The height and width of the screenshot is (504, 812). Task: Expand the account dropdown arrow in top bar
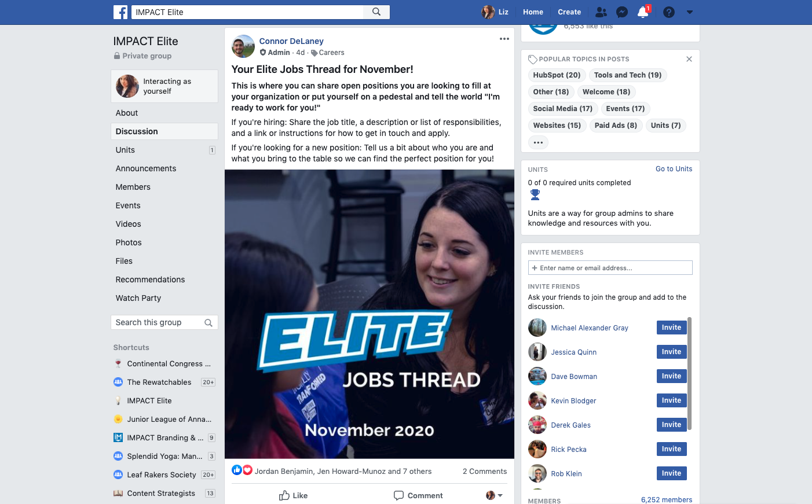[x=690, y=12]
